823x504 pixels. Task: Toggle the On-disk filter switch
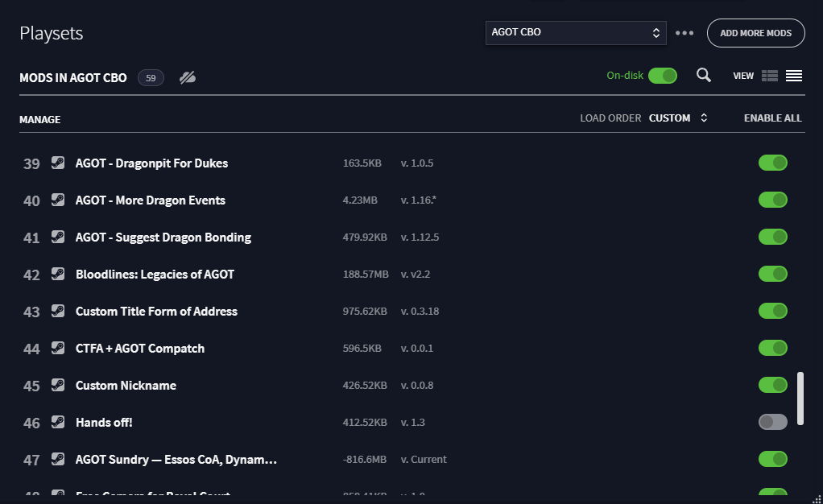[663, 76]
